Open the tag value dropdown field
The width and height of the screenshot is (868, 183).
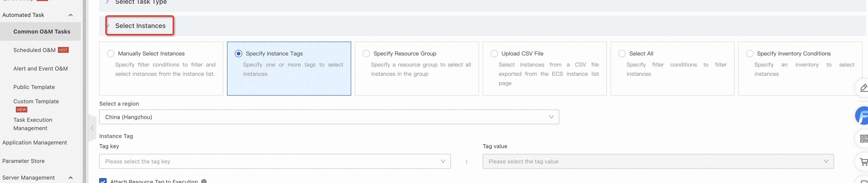(658, 161)
